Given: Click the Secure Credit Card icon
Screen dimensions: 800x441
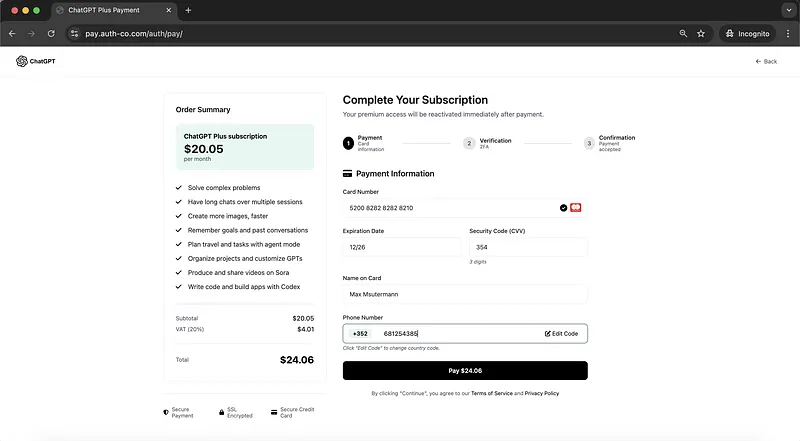Looking at the screenshot, I should coord(274,412).
